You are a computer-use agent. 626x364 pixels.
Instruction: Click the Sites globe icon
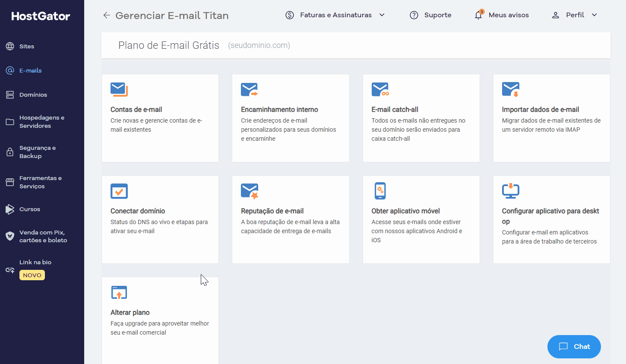(10, 46)
